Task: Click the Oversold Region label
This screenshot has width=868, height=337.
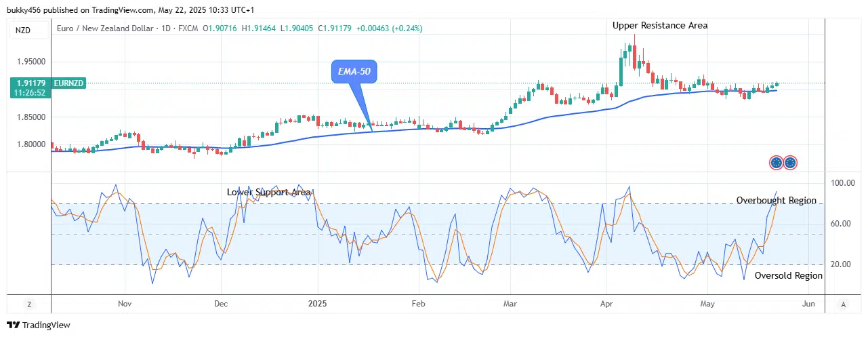Action: (788, 276)
